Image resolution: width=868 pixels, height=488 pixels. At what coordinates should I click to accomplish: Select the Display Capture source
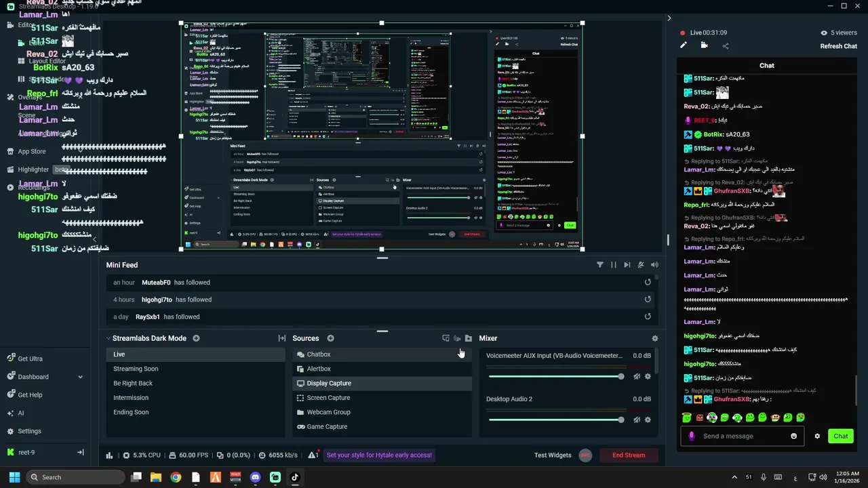click(382, 383)
